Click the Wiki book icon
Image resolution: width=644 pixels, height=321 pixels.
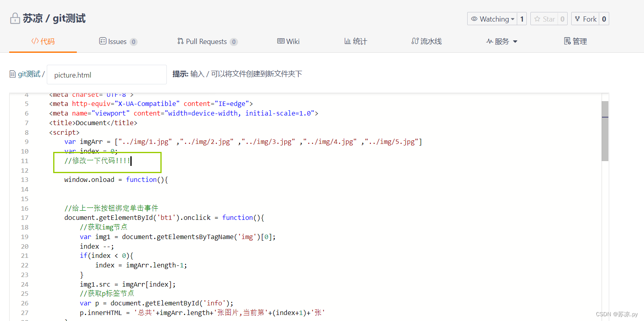[x=281, y=41]
